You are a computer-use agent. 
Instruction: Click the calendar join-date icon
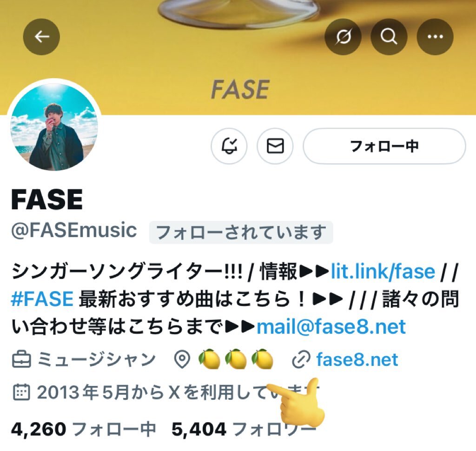21,392
